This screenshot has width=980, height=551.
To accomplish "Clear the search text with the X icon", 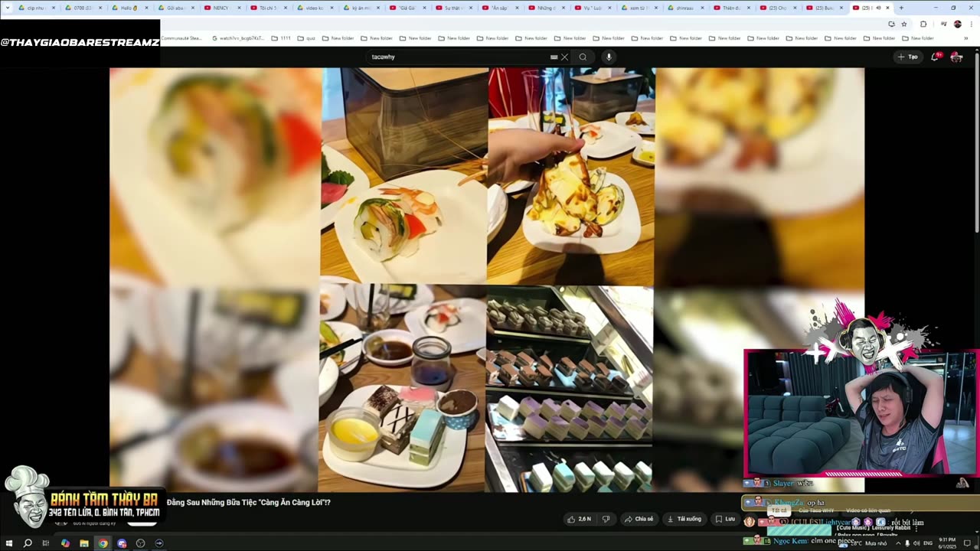I will click(564, 57).
